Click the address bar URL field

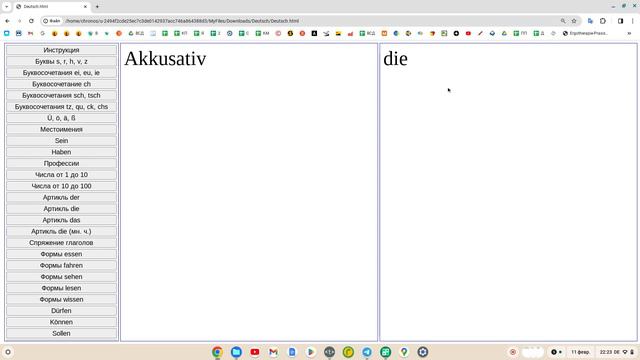pyautogui.click(x=310, y=21)
